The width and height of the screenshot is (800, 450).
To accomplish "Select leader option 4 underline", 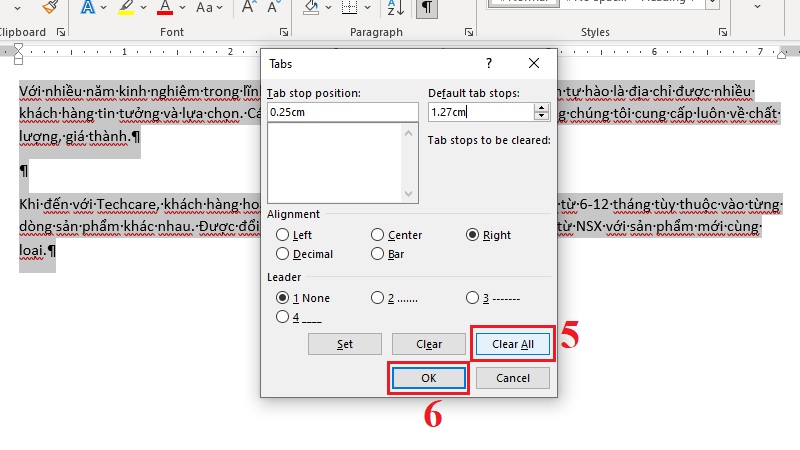I will (282, 317).
